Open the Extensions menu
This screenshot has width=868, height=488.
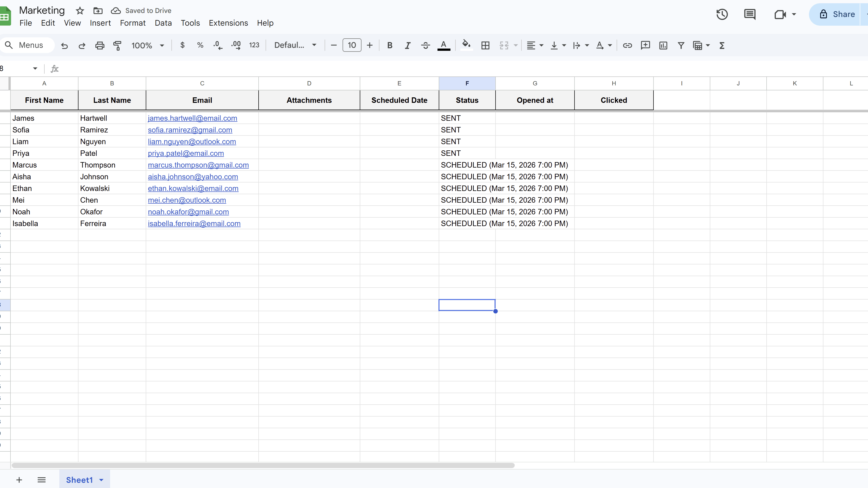point(228,23)
